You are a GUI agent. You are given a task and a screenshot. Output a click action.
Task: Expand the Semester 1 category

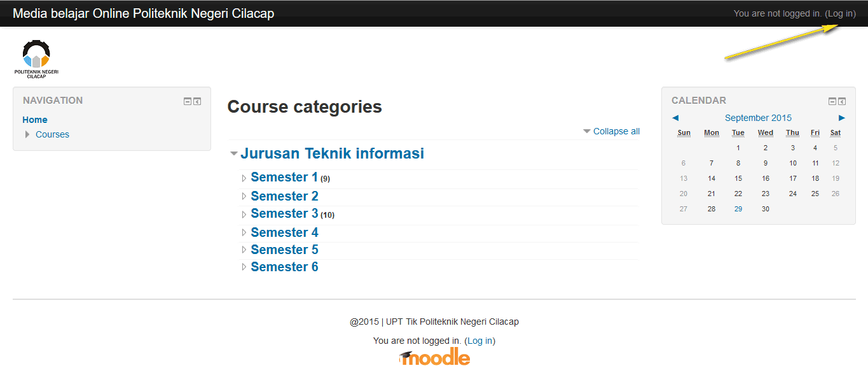(x=244, y=178)
